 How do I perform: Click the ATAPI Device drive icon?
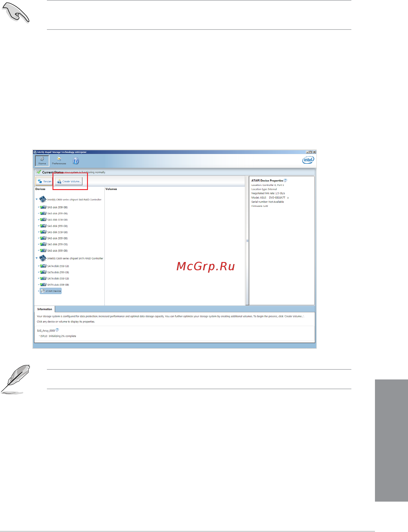pyautogui.click(x=43, y=291)
